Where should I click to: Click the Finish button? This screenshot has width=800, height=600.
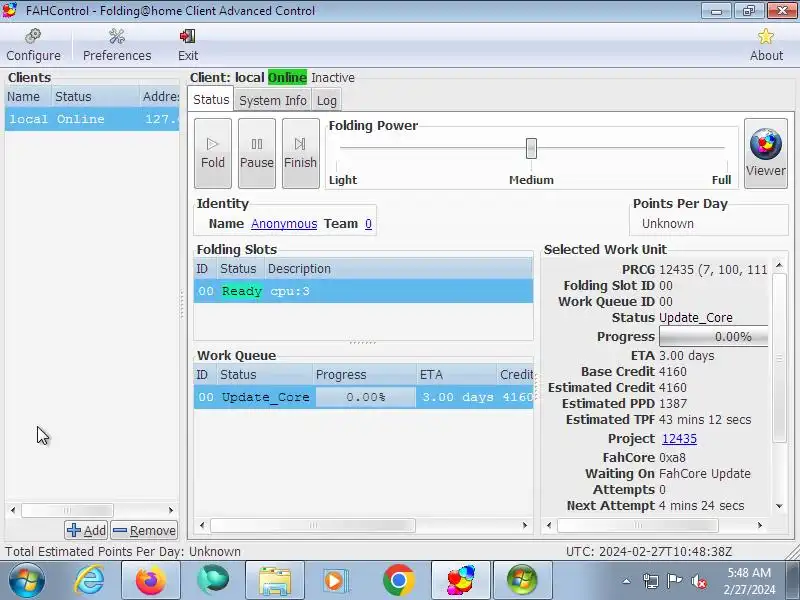(301, 153)
